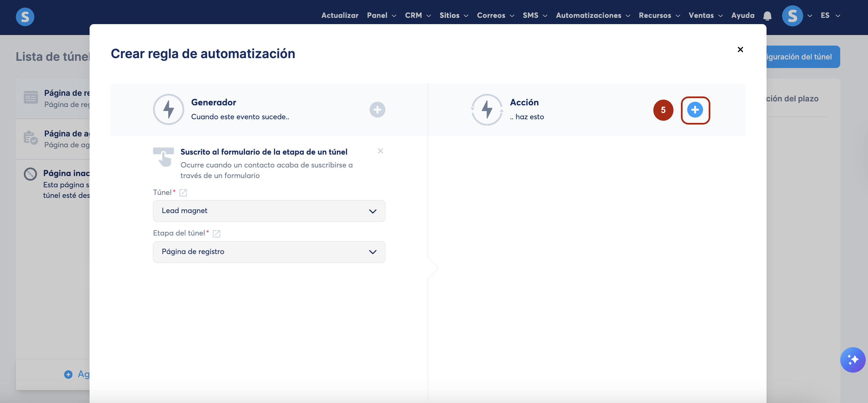Click the Actualizar link
Screen dimensions: 868x403
pos(339,16)
